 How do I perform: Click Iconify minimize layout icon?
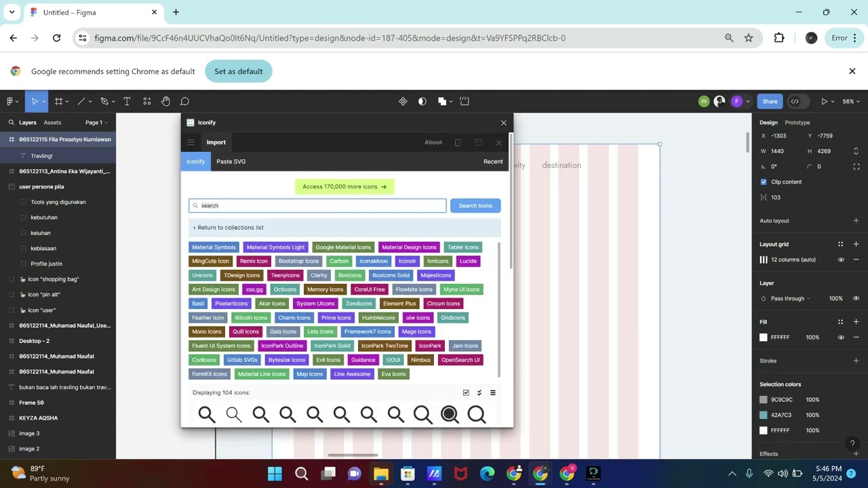point(478,142)
